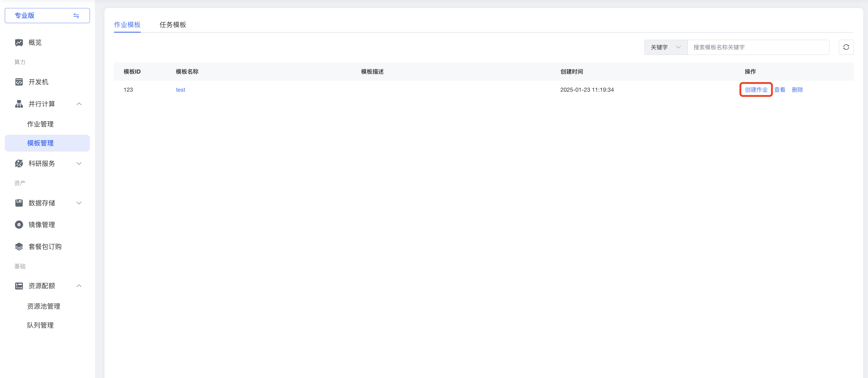The width and height of the screenshot is (868, 378).
Task: Click the 开发机 code icon
Action: [19, 82]
